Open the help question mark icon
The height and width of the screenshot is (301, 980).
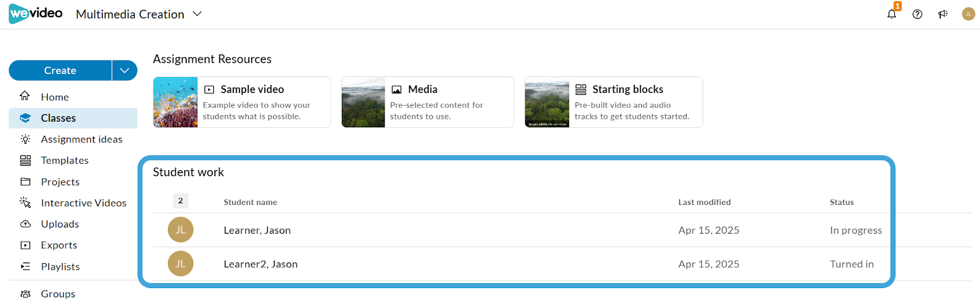pos(917,14)
